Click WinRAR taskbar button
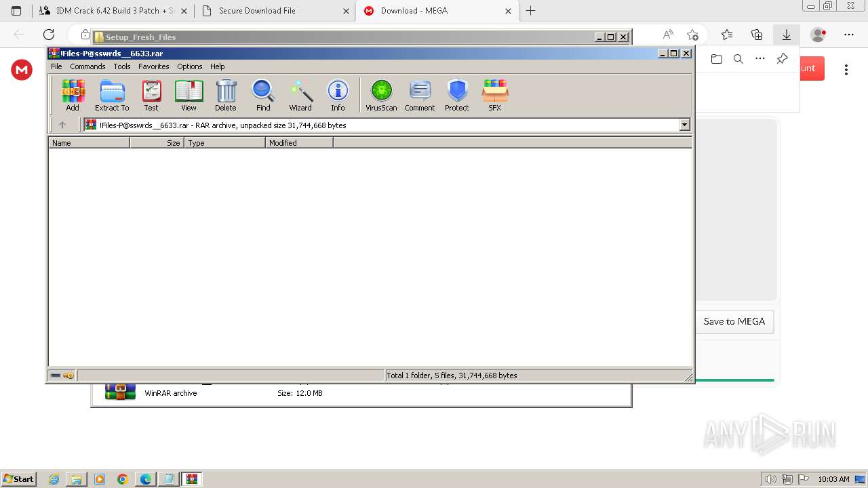The width and height of the screenshot is (868, 488). [x=191, y=479]
